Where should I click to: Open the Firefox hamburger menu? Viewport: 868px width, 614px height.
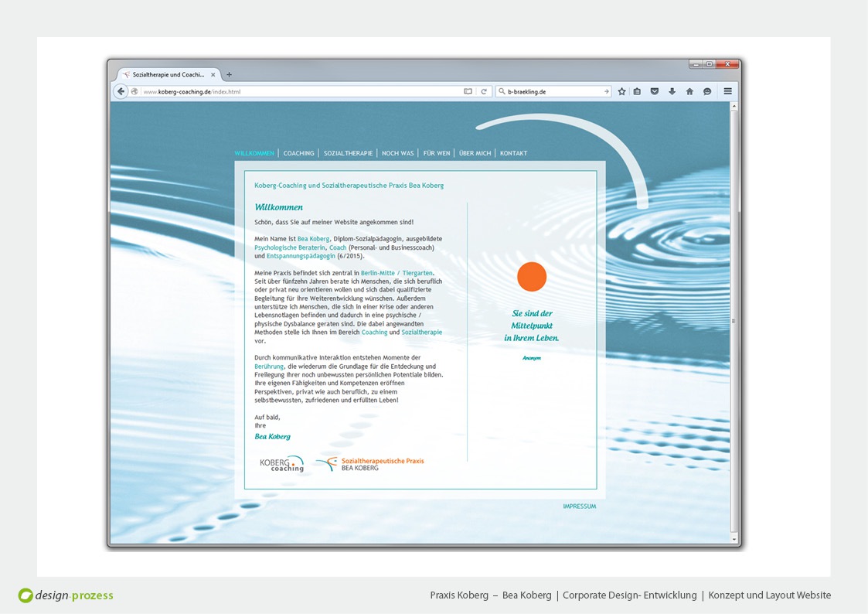point(727,91)
